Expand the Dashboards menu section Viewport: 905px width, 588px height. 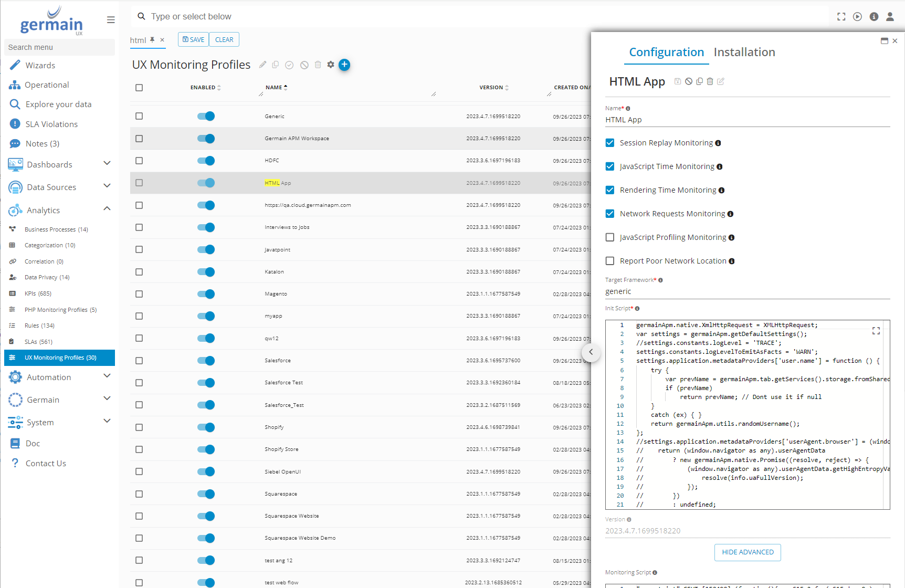pyautogui.click(x=107, y=164)
